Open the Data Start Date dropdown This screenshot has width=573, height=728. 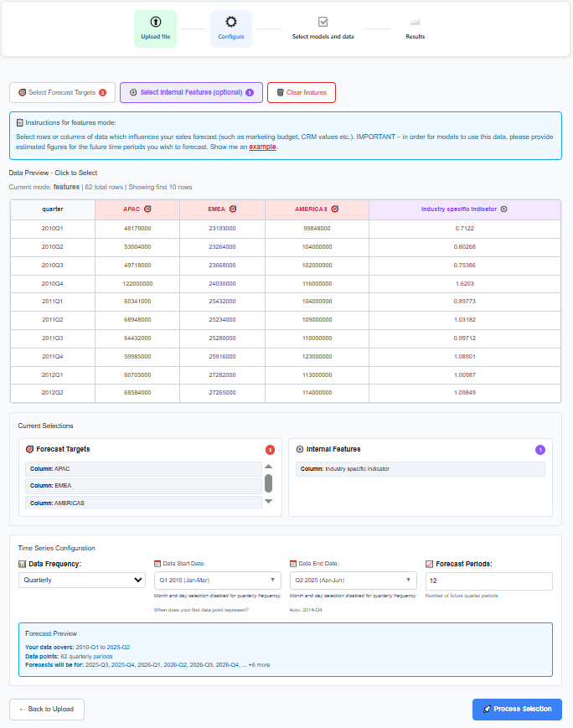coord(217,581)
